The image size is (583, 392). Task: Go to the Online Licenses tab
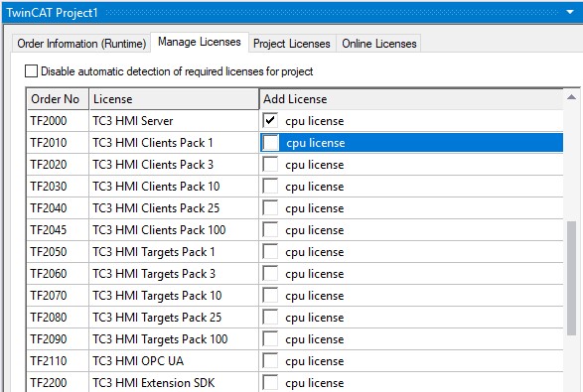coord(378,44)
